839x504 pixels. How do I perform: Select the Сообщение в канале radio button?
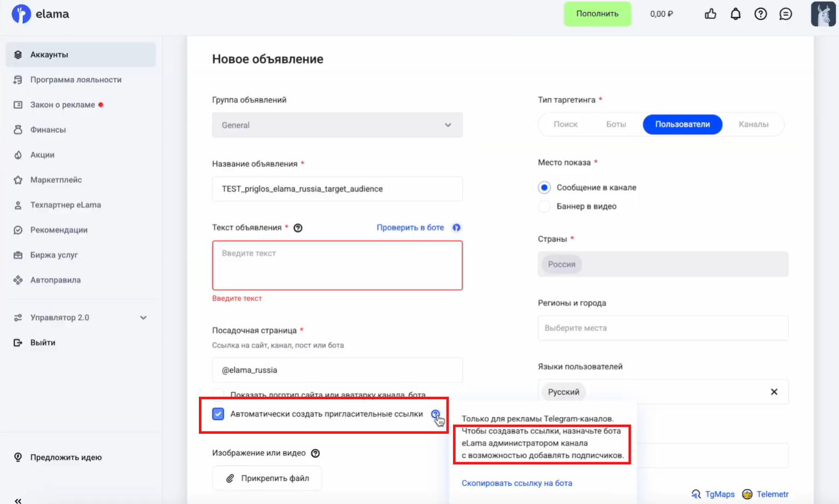[x=544, y=188]
